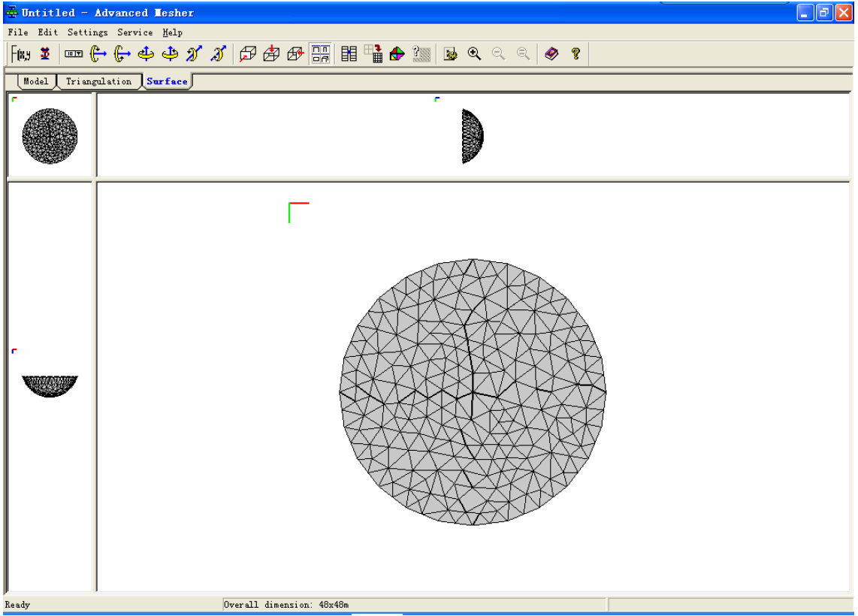Screen dimensions: 858x616
Task: Click the first yellow rotate arrow icon
Action: pos(97,53)
